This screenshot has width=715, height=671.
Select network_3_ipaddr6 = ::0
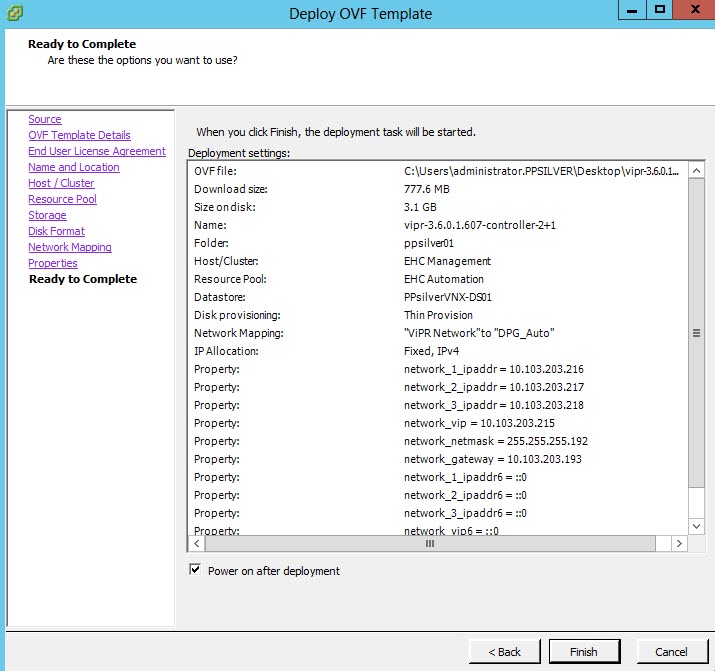[x=465, y=513]
